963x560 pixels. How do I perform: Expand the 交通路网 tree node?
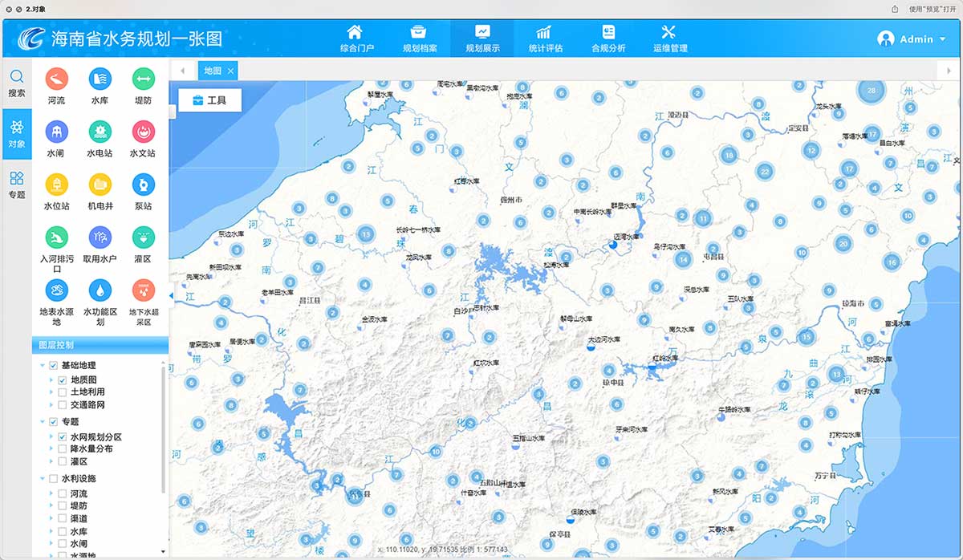[x=51, y=405]
